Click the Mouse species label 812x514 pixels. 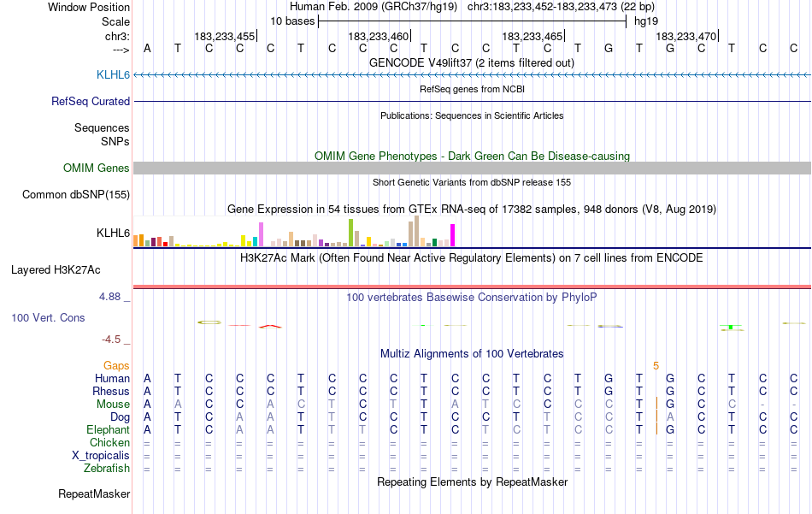click(x=113, y=405)
